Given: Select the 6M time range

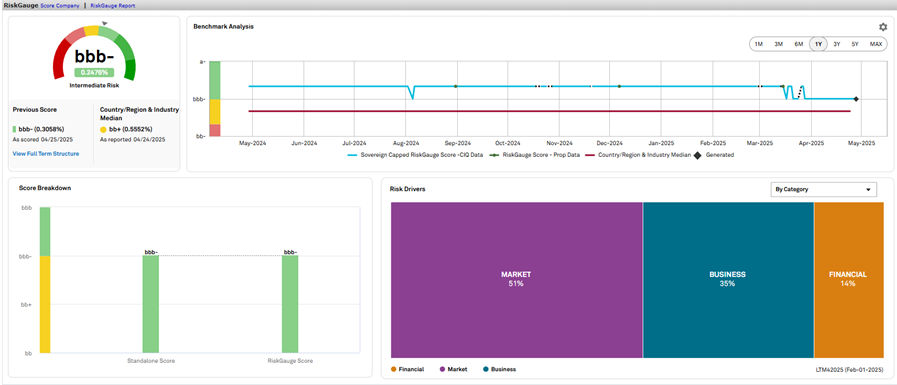Looking at the screenshot, I should point(798,44).
